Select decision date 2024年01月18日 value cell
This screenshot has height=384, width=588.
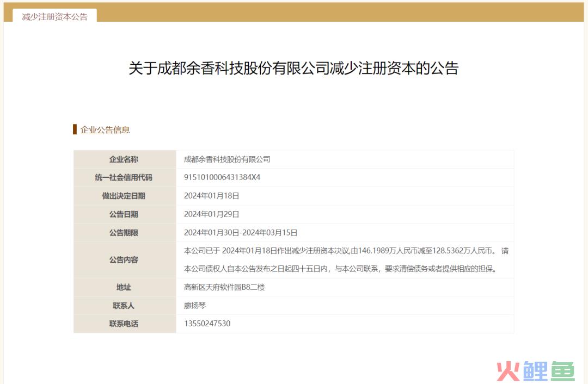click(x=345, y=196)
